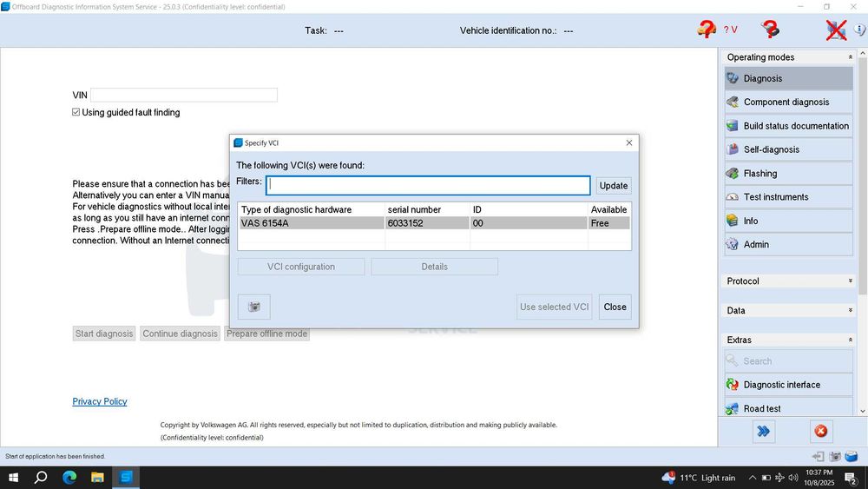Click the crossed-out network connection icon
Image resolution: width=868 pixels, height=489 pixels.
pyautogui.click(x=836, y=30)
